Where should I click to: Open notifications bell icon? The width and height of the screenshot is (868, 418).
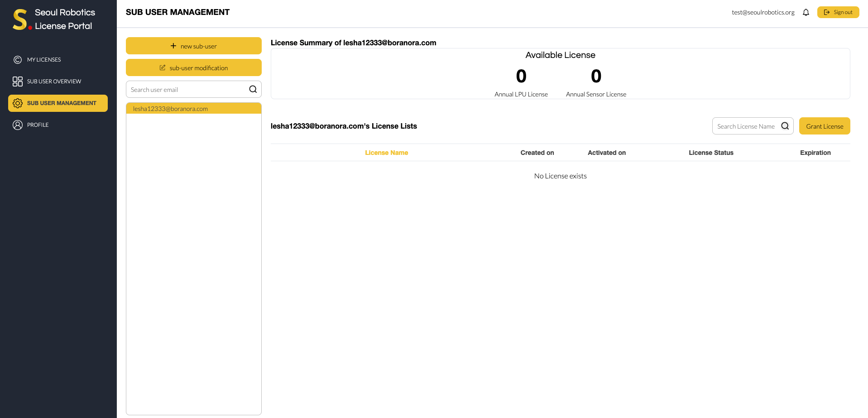(806, 12)
